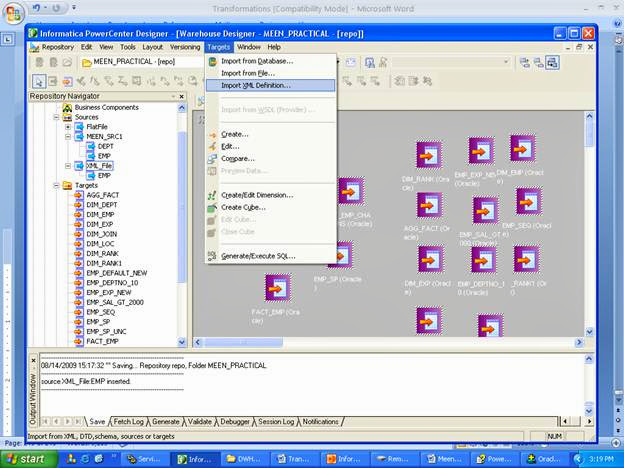
Task: Click workspace horizontal scrollbar thumb
Action: pyautogui.click(x=243, y=342)
